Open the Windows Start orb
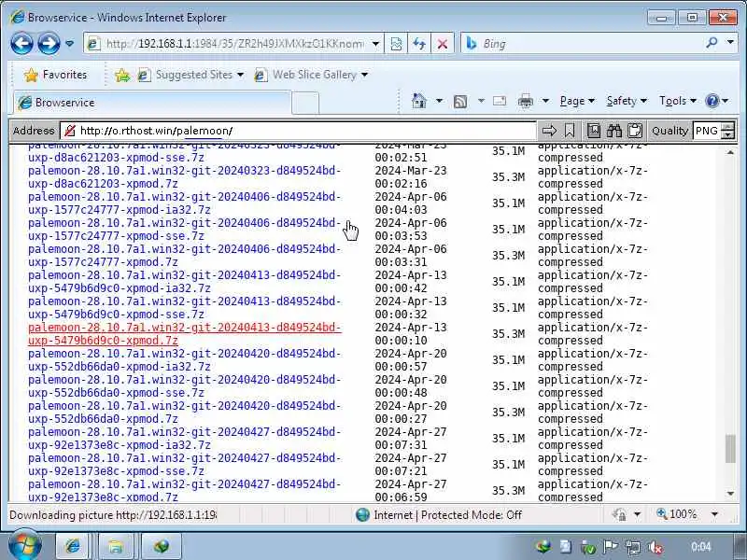This screenshot has width=747, height=560. (25, 546)
